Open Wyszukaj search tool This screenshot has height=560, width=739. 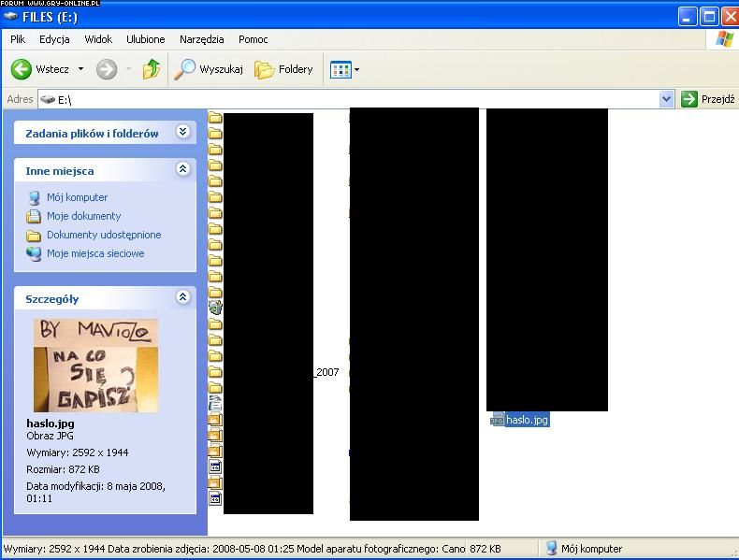coord(210,69)
